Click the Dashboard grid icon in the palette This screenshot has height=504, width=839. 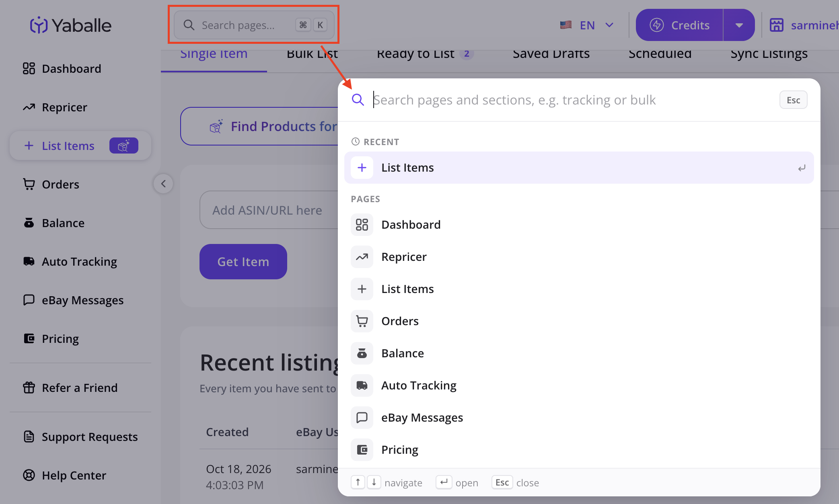[x=362, y=225]
